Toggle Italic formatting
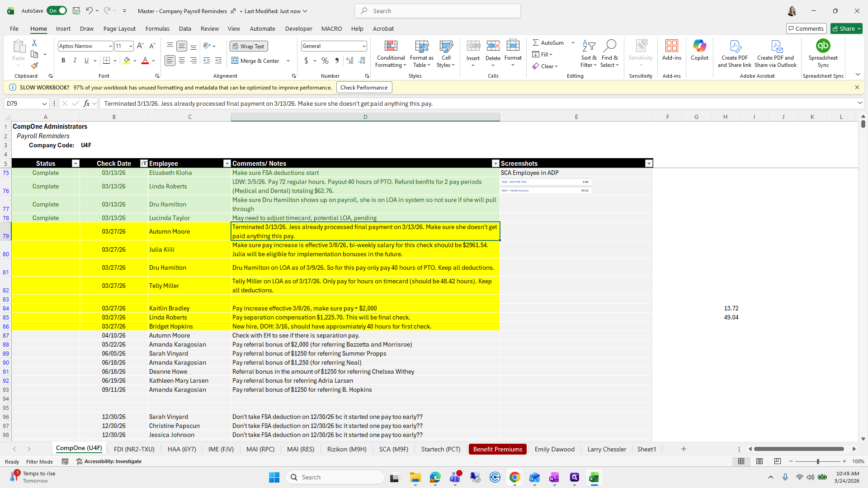This screenshot has height=488, width=868. [x=75, y=61]
